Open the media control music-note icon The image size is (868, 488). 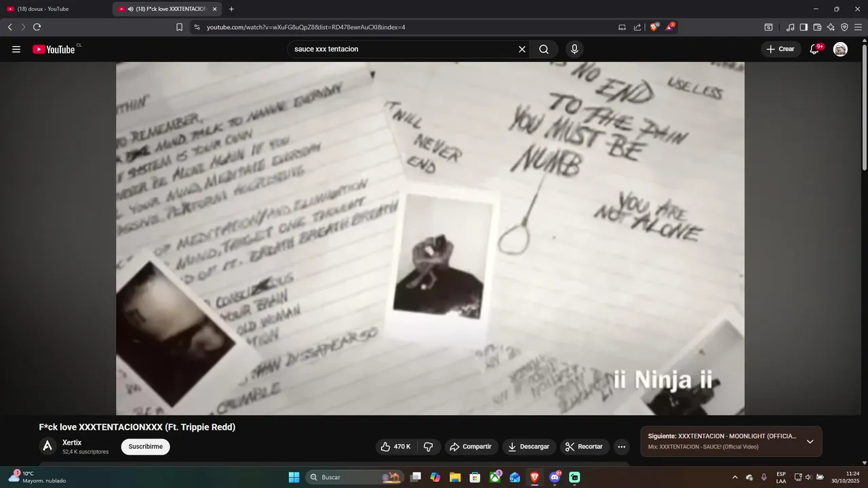click(x=790, y=27)
